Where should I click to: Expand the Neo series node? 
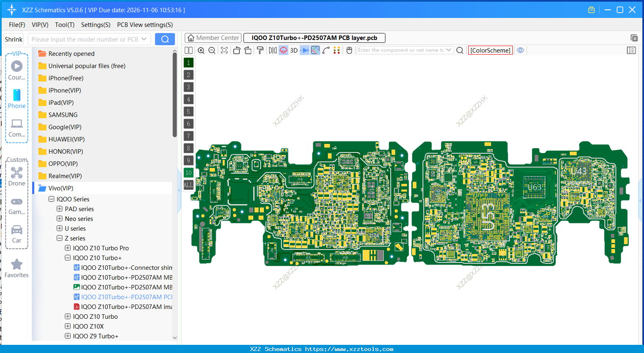tap(60, 218)
